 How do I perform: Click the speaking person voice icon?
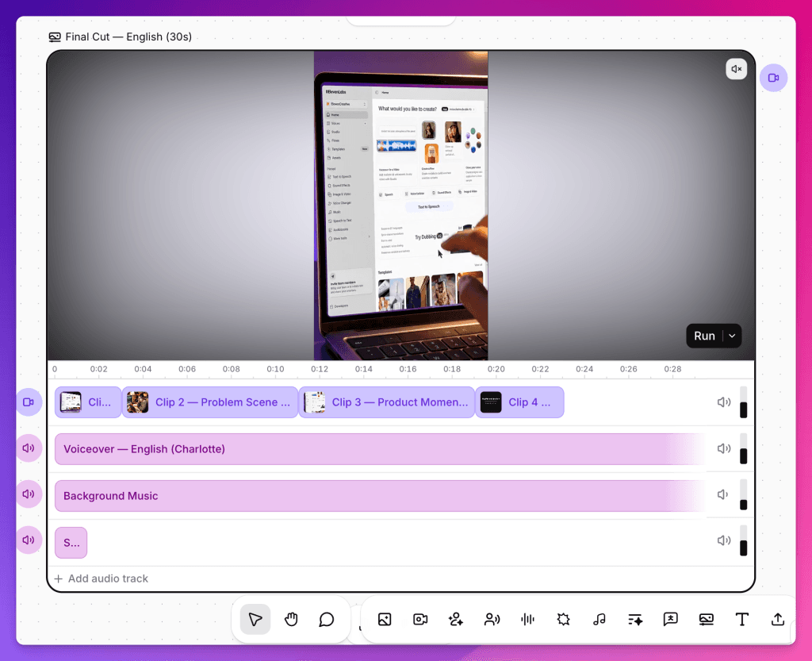(x=492, y=619)
